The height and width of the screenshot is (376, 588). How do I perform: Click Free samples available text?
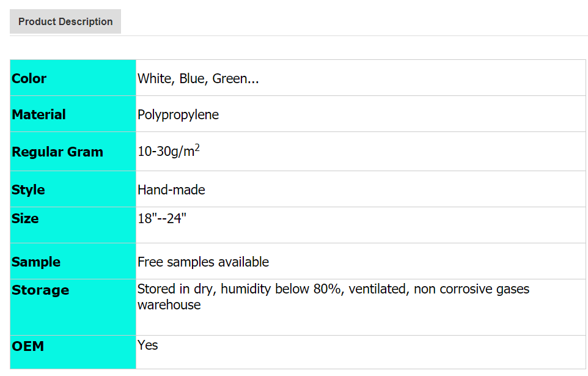click(x=203, y=262)
